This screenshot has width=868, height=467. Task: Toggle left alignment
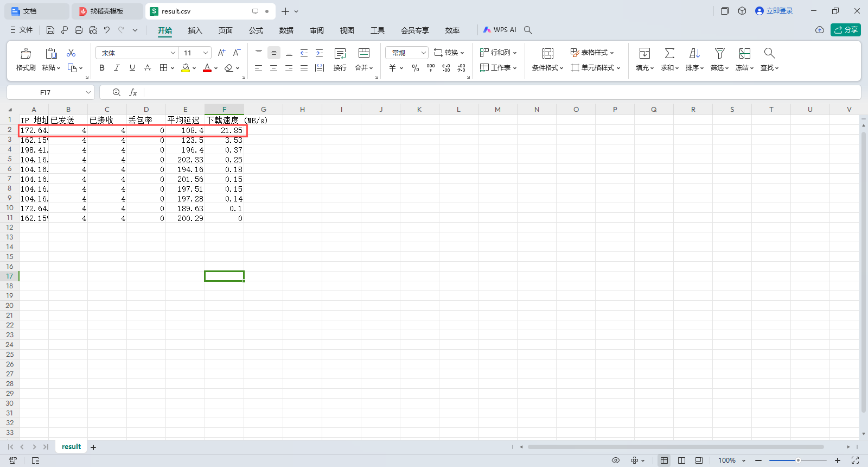(x=259, y=68)
